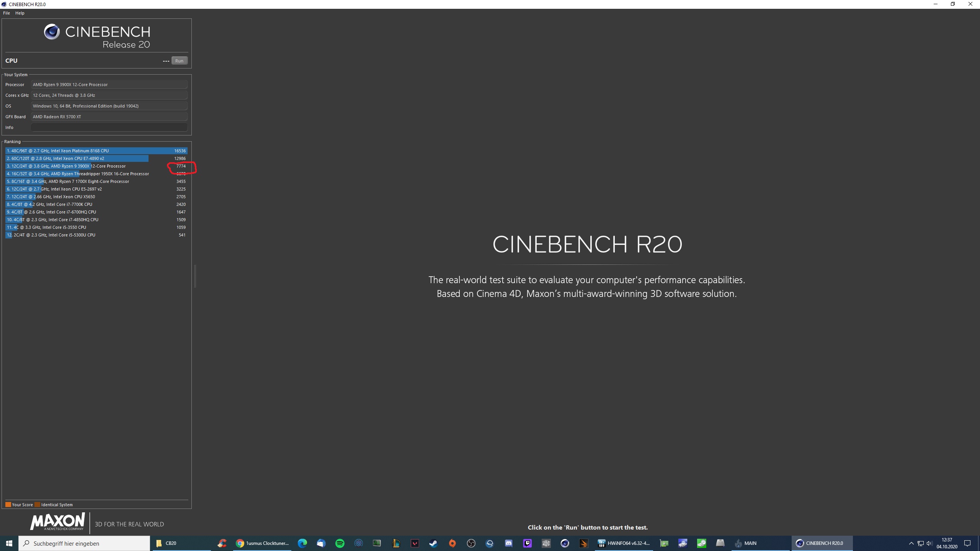The width and height of the screenshot is (980, 551).
Task: Open Microsoft Edge from the taskbar
Action: coord(302,543)
